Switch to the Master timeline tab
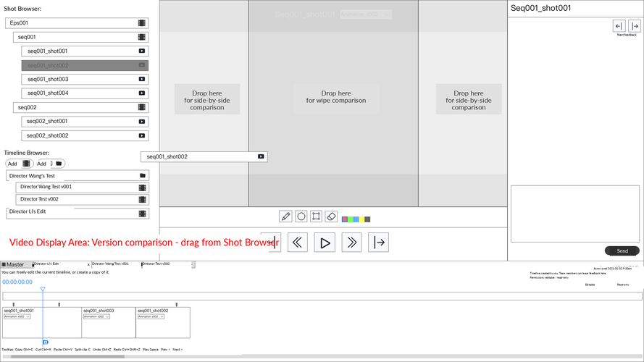Screen dimensions: 644x362 [15, 265]
